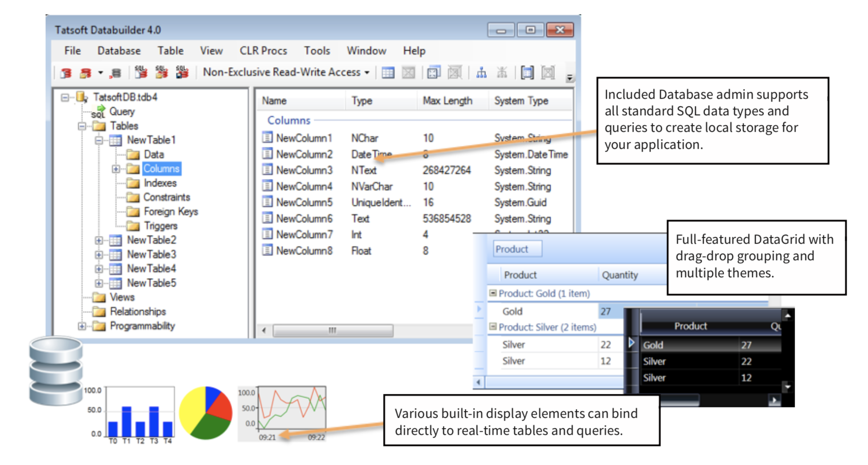Select the Views folder in the tree
This screenshot has width=868, height=465.
[x=113, y=297]
